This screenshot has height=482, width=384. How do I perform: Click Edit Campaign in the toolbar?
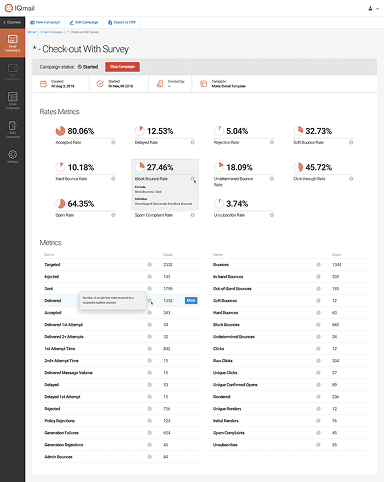coord(84,22)
